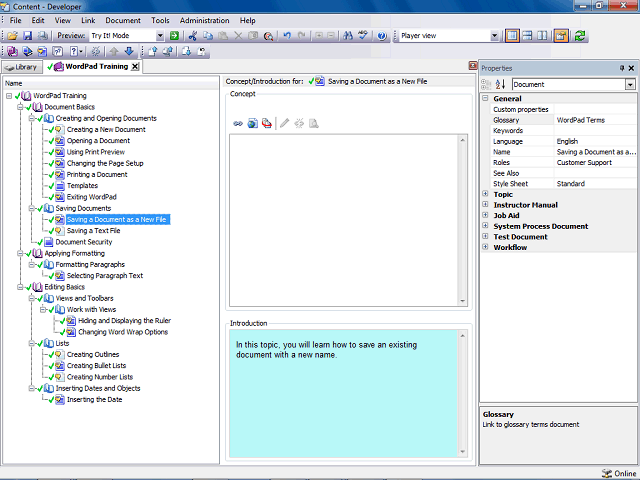The image size is (640, 480).
Task: Open the Link menu
Action: pyautogui.click(x=88, y=20)
